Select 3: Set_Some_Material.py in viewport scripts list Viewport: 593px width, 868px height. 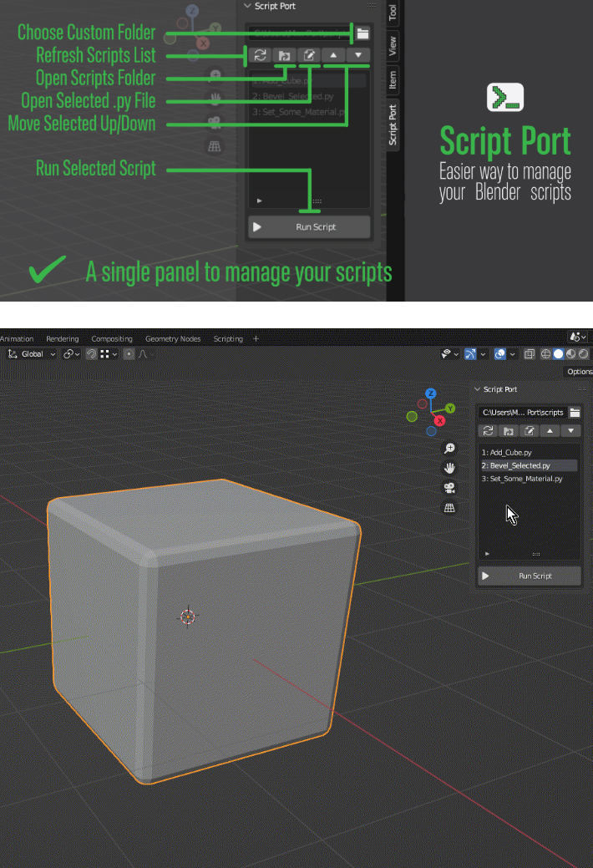[529, 479]
